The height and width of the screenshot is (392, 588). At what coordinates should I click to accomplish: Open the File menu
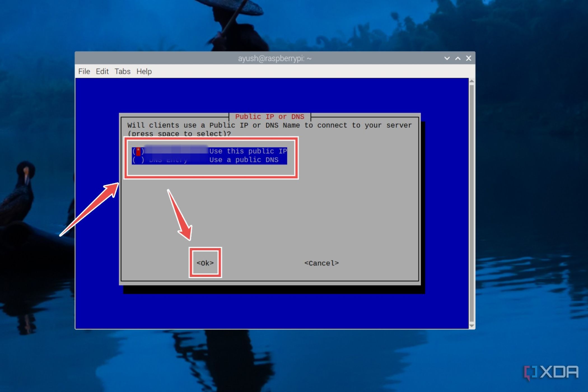point(84,71)
